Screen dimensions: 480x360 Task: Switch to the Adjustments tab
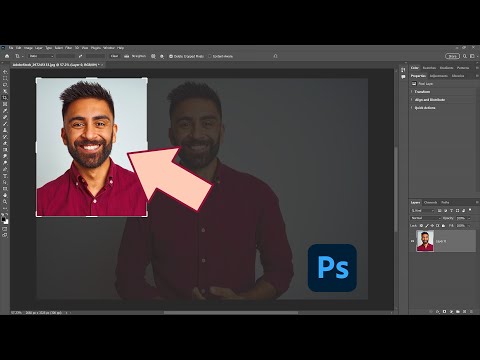pyautogui.click(x=439, y=76)
